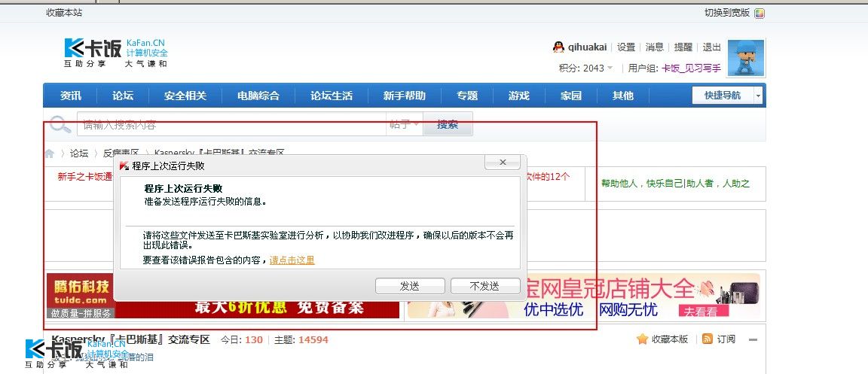The image size is (868, 374).
Task: Open the QQ penguin icon beside qihuakai
Action: [558, 47]
